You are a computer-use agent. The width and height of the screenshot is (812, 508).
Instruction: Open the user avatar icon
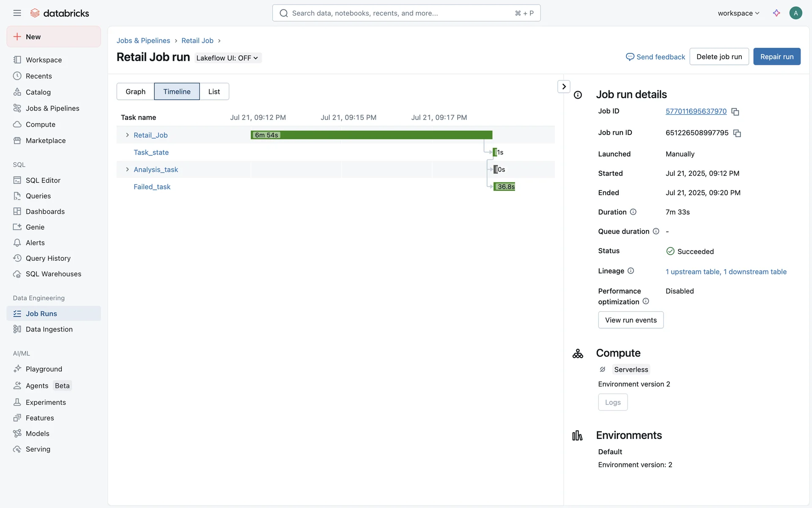click(x=796, y=13)
